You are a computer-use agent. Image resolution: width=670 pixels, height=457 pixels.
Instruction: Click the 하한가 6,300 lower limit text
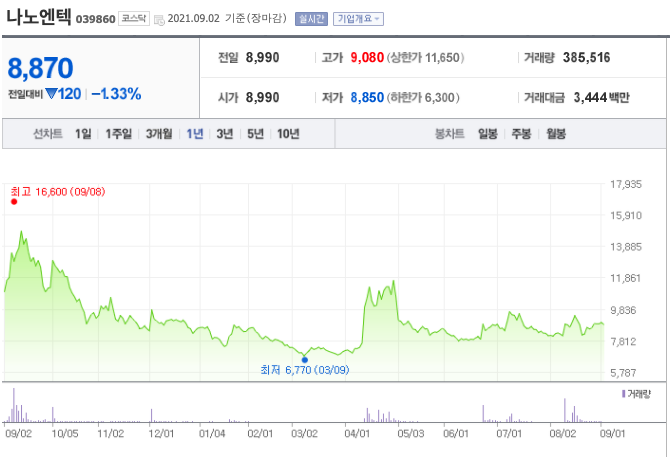click(423, 97)
